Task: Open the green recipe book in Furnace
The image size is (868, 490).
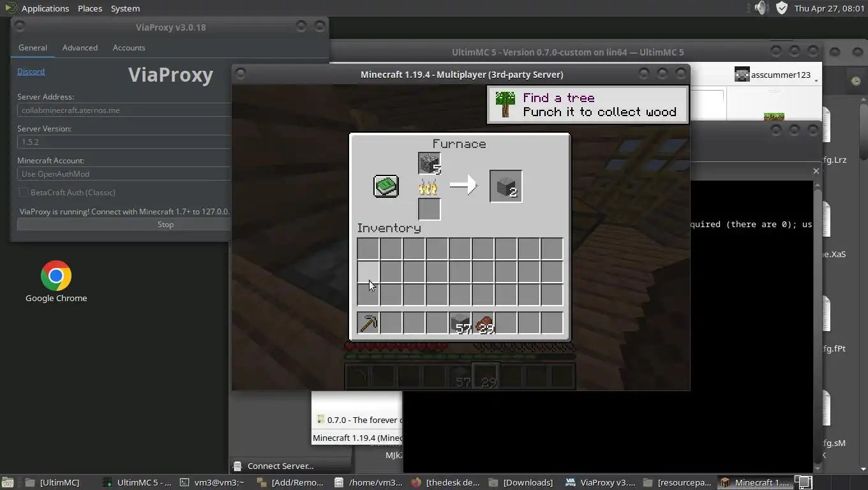Action: [x=386, y=186]
